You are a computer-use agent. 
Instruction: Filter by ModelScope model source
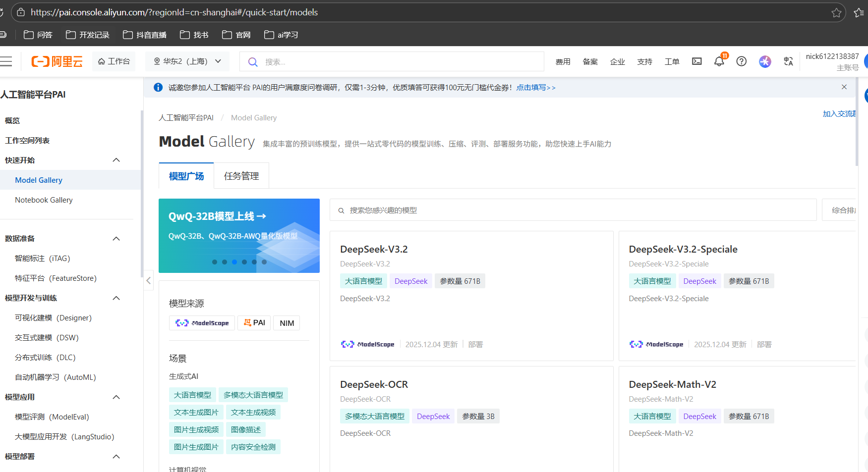[202, 323]
